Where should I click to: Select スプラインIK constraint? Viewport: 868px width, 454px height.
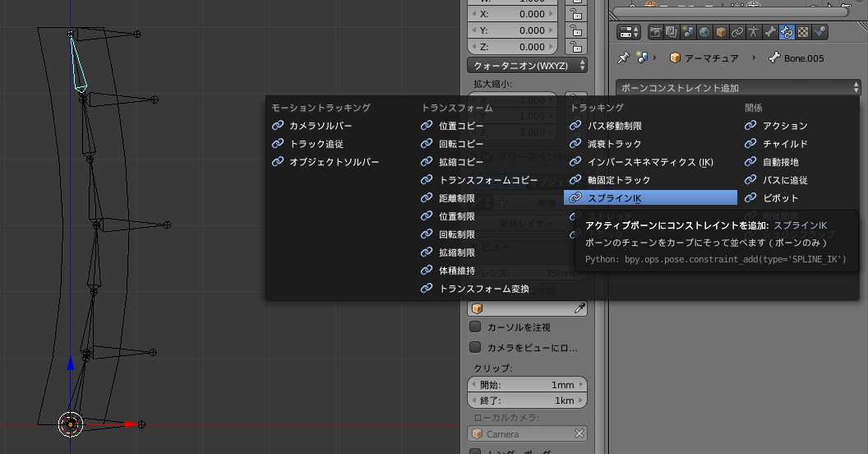[650, 197]
